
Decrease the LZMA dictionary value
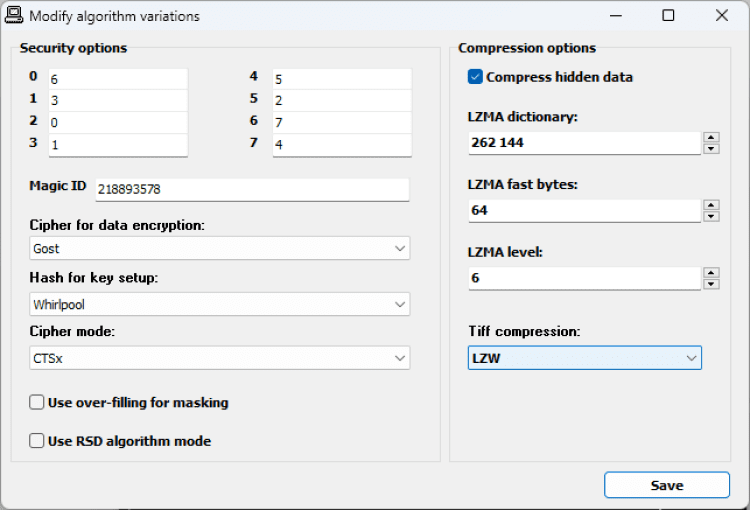click(x=711, y=149)
